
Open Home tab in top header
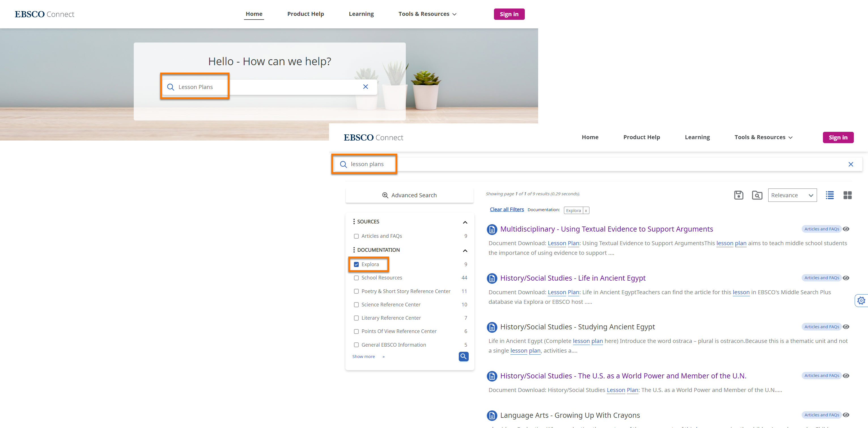click(254, 14)
